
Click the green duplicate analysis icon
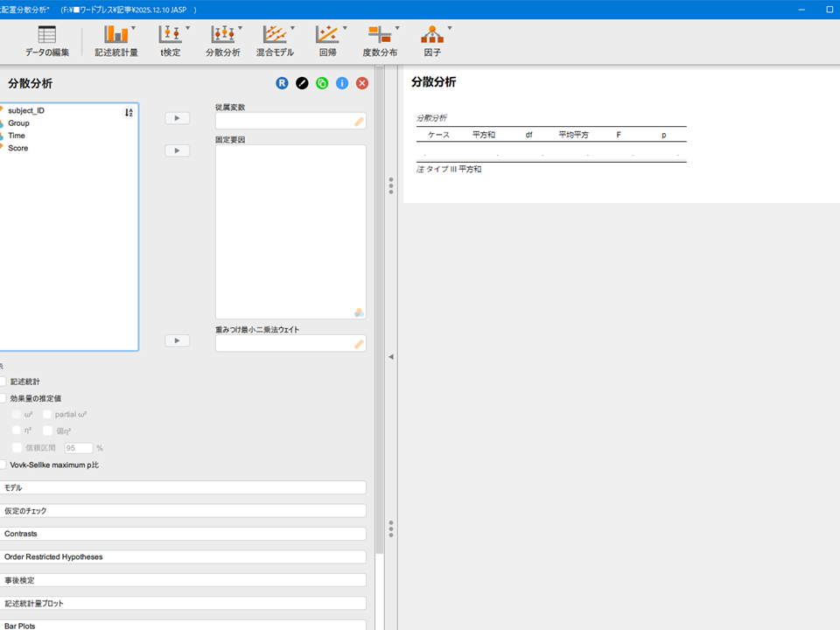click(322, 83)
